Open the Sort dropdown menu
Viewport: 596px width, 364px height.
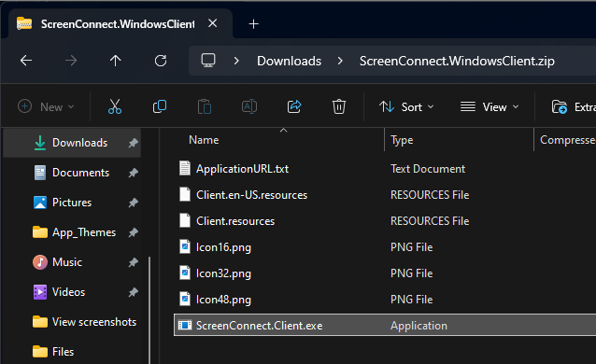406,107
